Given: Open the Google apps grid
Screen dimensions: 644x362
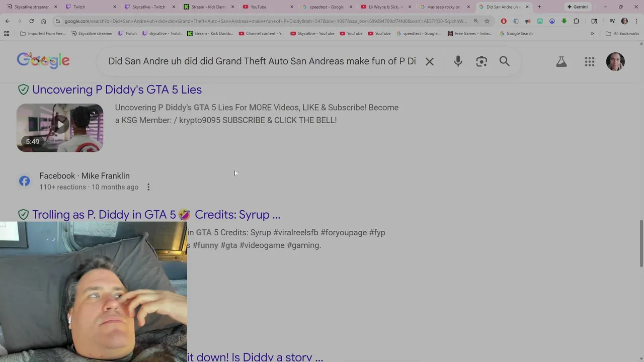Looking at the screenshot, I should coord(590,61).
